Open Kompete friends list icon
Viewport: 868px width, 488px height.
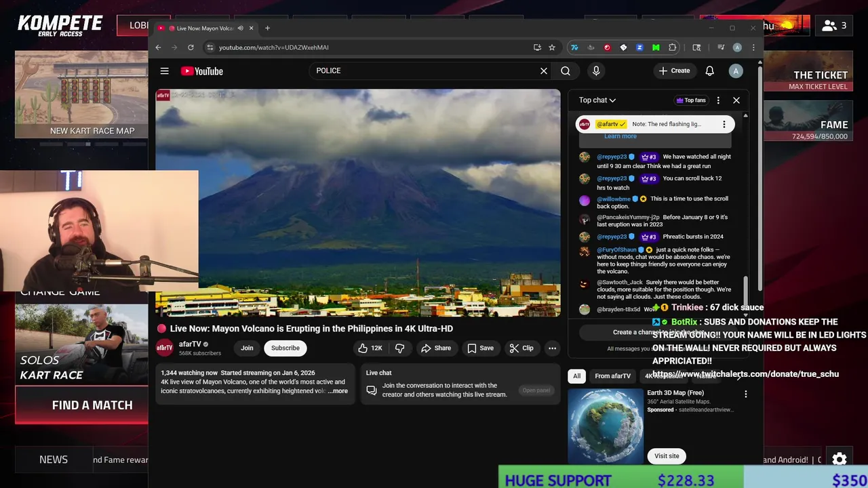click(834, 26)
